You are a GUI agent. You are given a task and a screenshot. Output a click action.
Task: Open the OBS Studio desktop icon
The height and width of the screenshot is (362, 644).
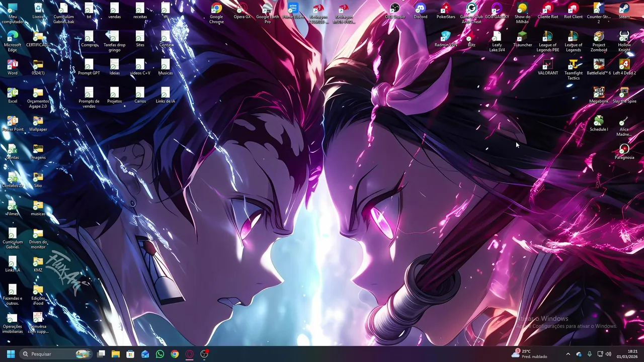click(395, 11)
